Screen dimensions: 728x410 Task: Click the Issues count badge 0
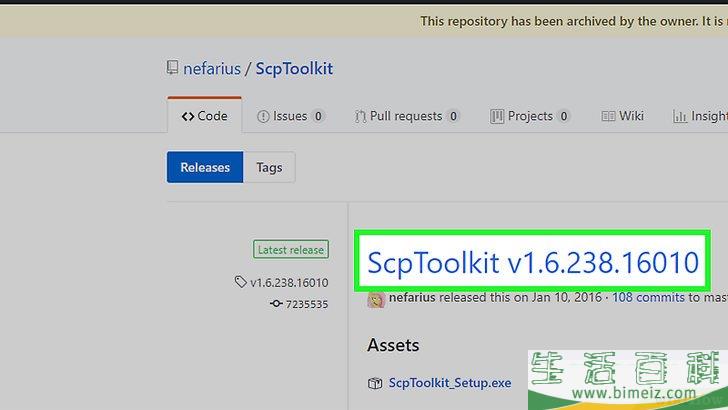coord(318,116)
